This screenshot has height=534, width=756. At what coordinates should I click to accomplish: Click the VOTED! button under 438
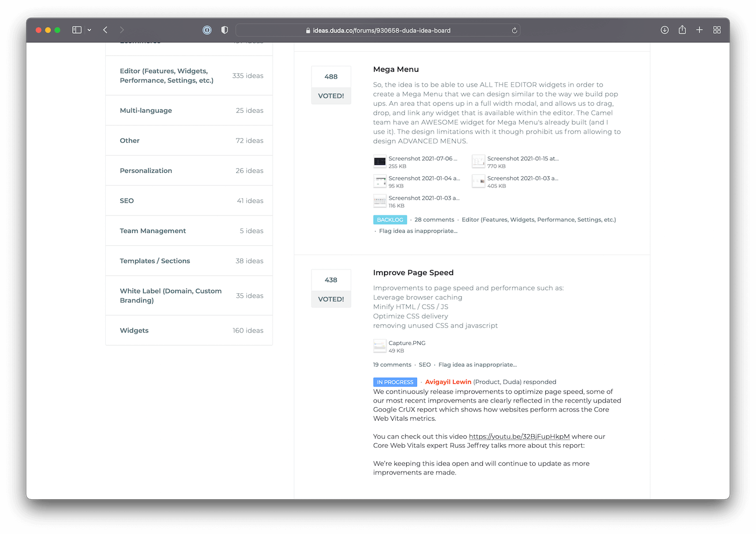(331, 299)
